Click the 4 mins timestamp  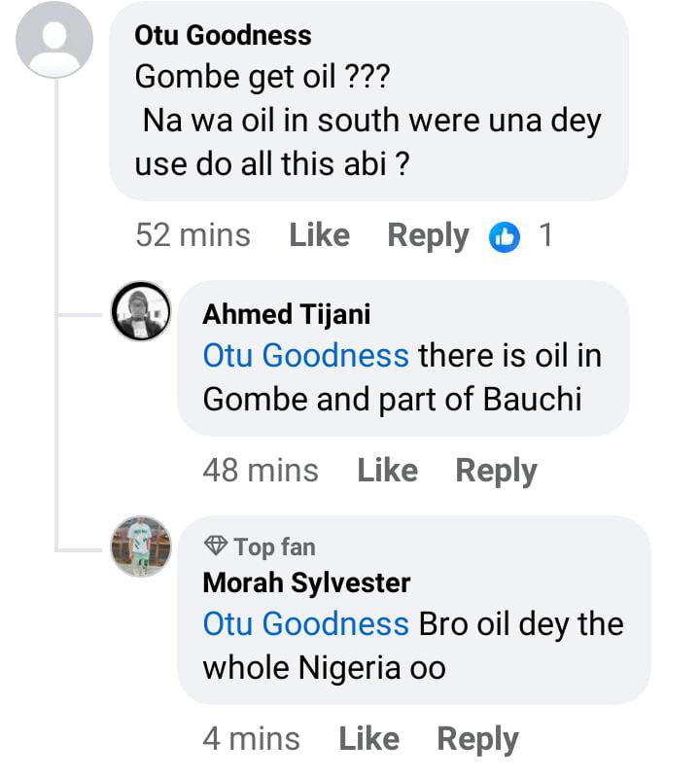pos(251,739)
